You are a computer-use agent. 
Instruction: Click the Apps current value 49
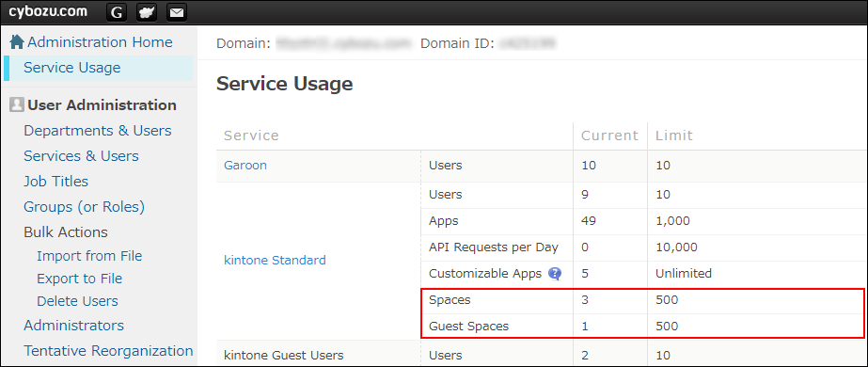coord(589,221)
